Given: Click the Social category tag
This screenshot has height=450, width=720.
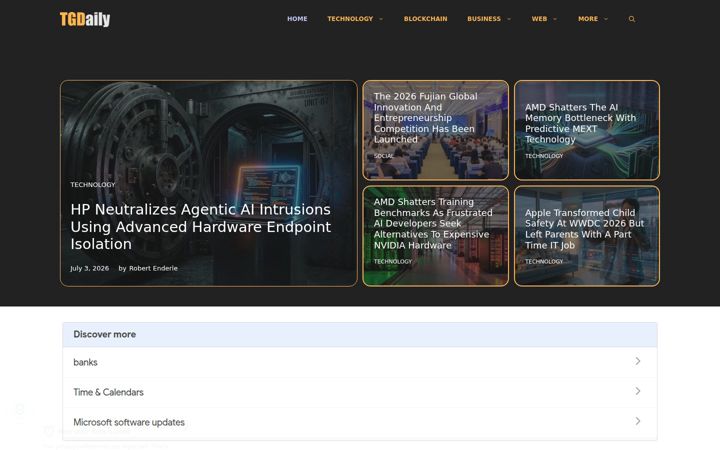Looking at the screenshot, I should [x=383, y=156].
